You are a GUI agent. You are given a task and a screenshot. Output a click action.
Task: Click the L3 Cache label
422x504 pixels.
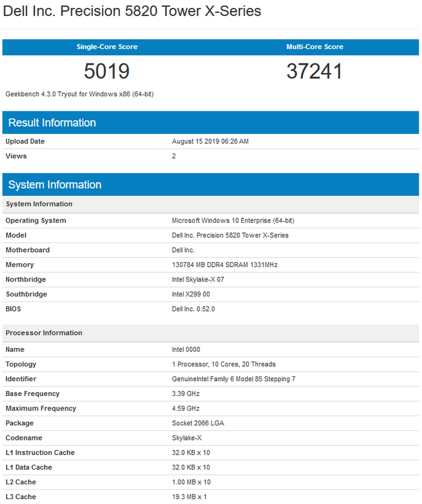pos(21,497)
